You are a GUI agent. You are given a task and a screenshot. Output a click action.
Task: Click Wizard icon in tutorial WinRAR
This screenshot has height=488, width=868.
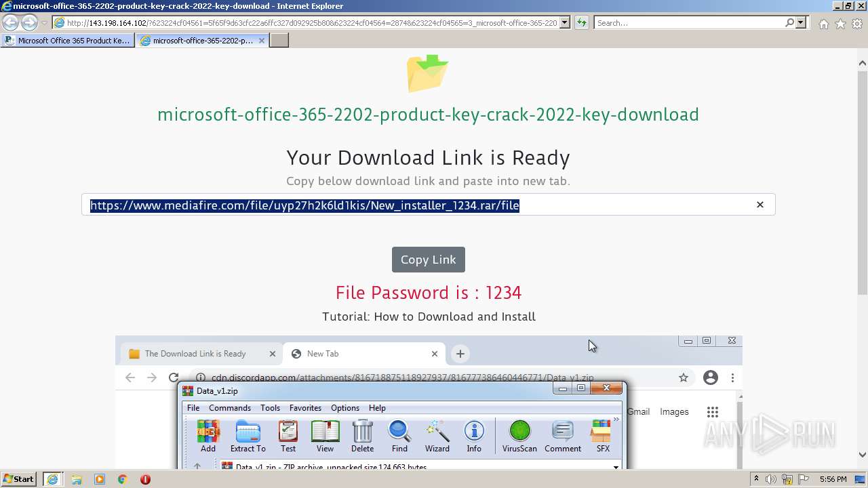tap(437, 436)
